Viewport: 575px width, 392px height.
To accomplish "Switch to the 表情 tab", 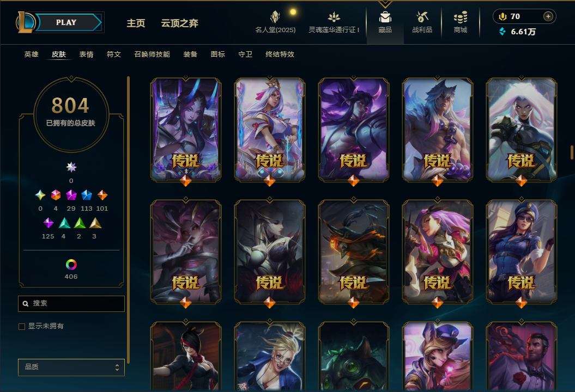I will tap(86, 54).
